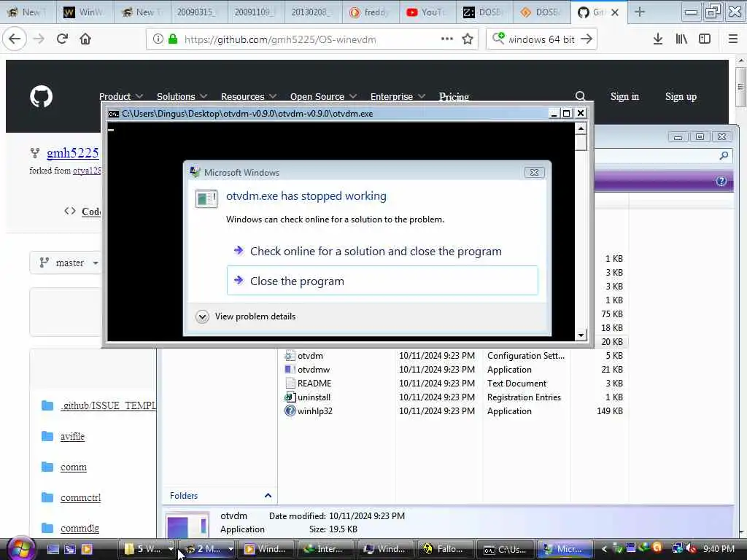This screenshot has width=747, height=560.
Task: Click the Explorer search magnifier icon
Action: pyautogui.click(x=724, y=155)
